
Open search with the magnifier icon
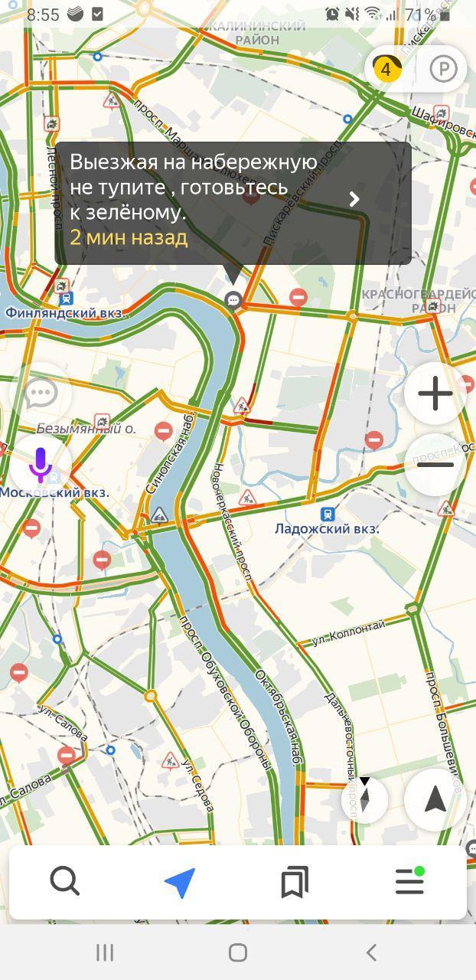coord(65,882)
